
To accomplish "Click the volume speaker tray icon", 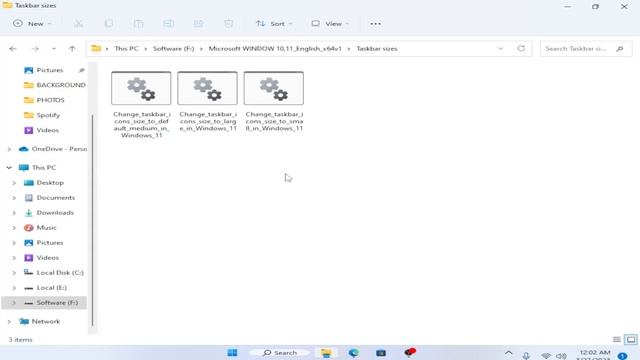I will pyautogui.click(x=561, y=356).
